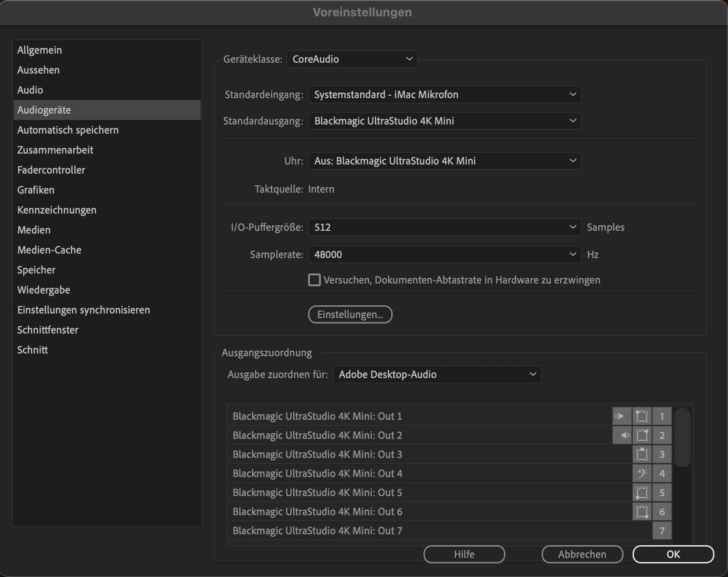Select the Speicher category
This screenshot has width=728, height=577.
pos(107,270)
